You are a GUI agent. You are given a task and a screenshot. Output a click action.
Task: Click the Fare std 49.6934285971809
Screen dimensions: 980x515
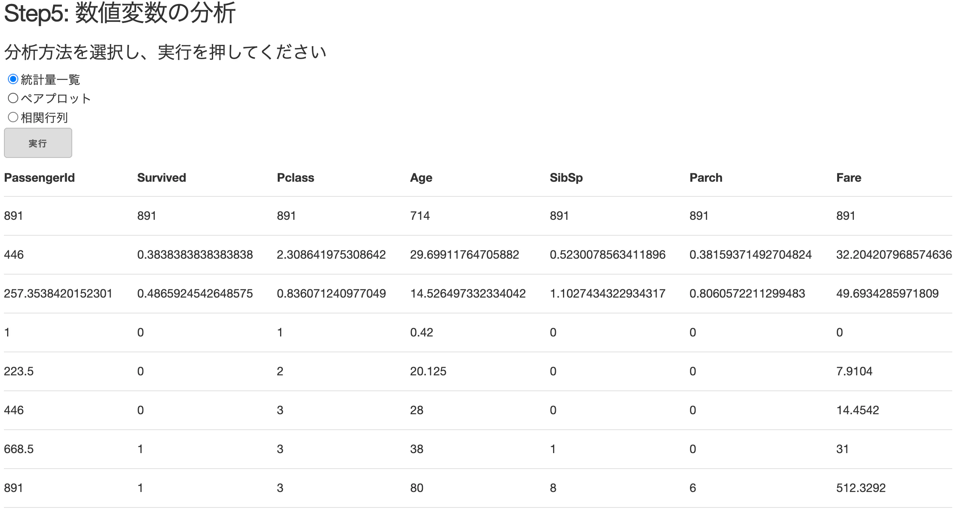[888, 293]
